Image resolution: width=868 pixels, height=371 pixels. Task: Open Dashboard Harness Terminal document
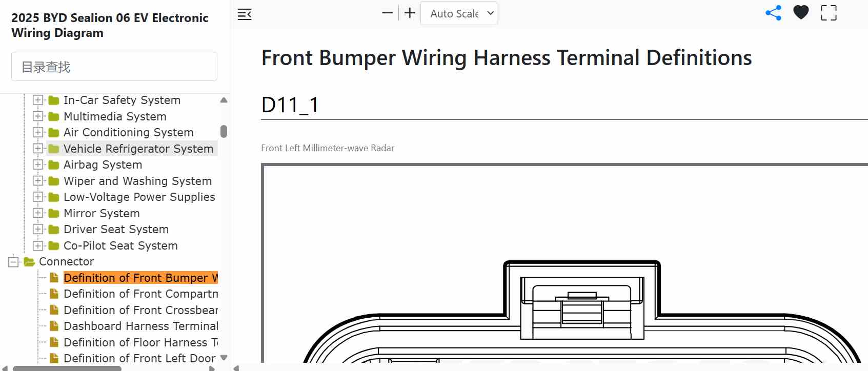pos(140,326)
